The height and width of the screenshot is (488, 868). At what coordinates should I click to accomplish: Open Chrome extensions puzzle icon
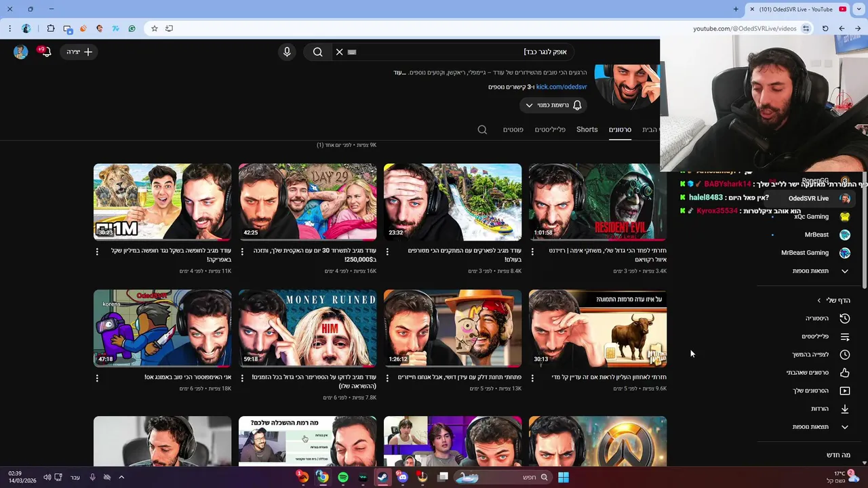[51, 28]
